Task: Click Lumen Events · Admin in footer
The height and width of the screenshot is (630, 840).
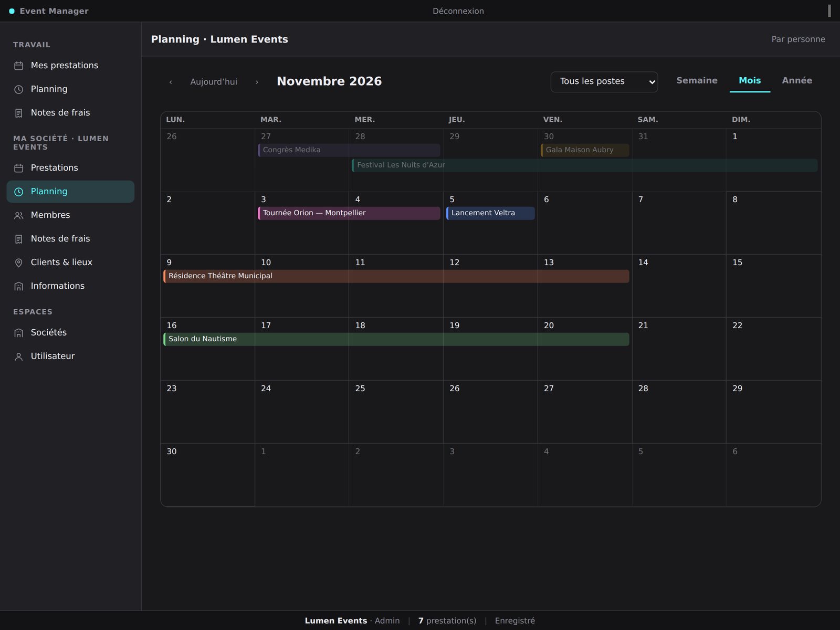Action: pyautogui.click(x=352, y=621)
